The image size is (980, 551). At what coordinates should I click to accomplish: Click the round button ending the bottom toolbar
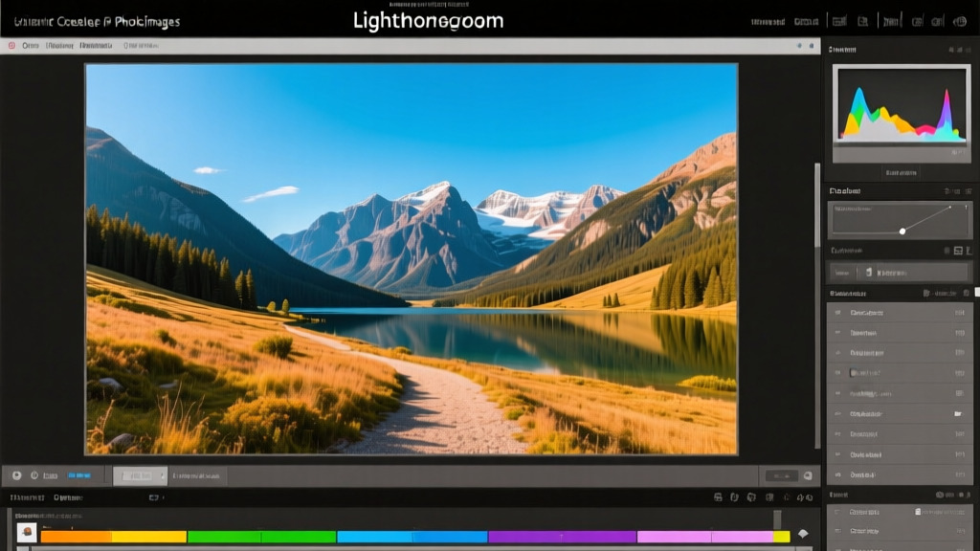point(808,476)
